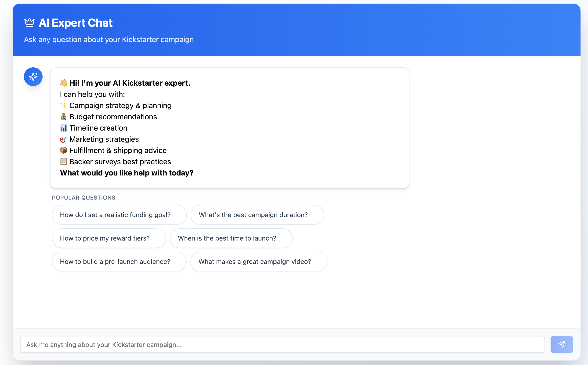Click the crown icon in the header
The image size is (588, 365).
[x=30, y=22]
